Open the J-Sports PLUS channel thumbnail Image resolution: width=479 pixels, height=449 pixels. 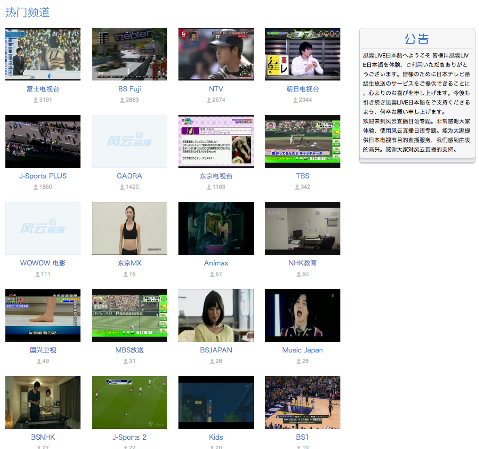tap(43, 141)
